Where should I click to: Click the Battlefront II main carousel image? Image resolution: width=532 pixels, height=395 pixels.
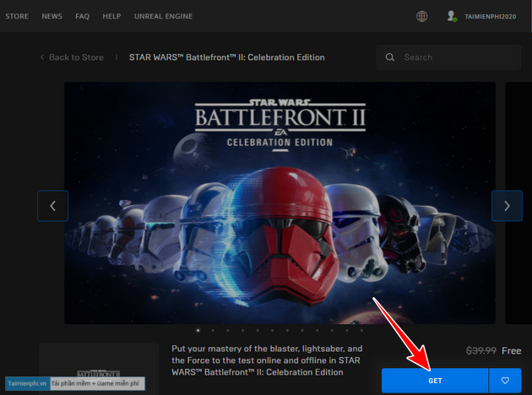coord(280,203)
